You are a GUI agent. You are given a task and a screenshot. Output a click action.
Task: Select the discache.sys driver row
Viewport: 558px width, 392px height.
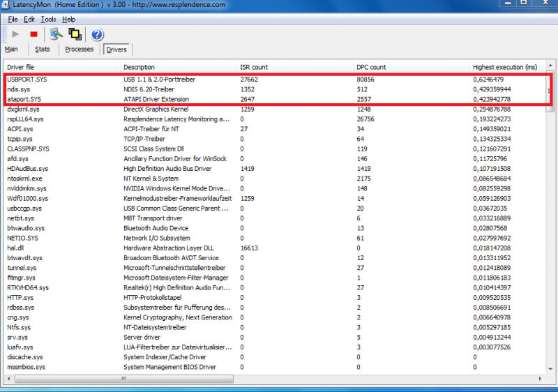[x=274, y=357]
